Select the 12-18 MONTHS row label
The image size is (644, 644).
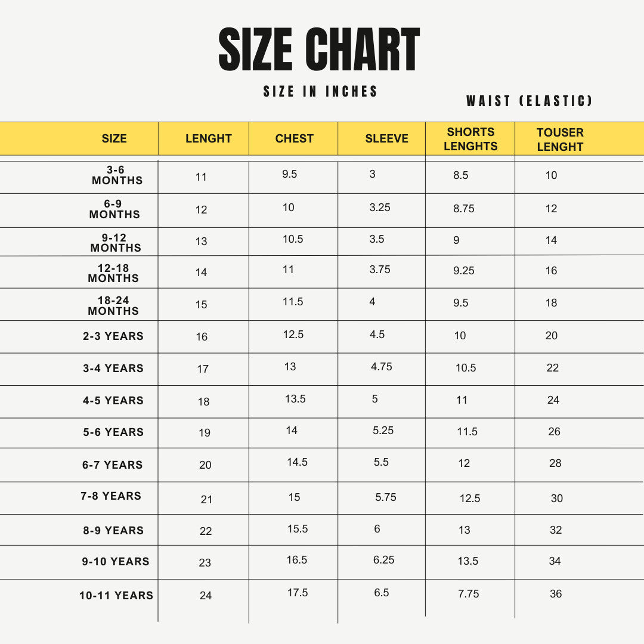click(x=113, y=273)
